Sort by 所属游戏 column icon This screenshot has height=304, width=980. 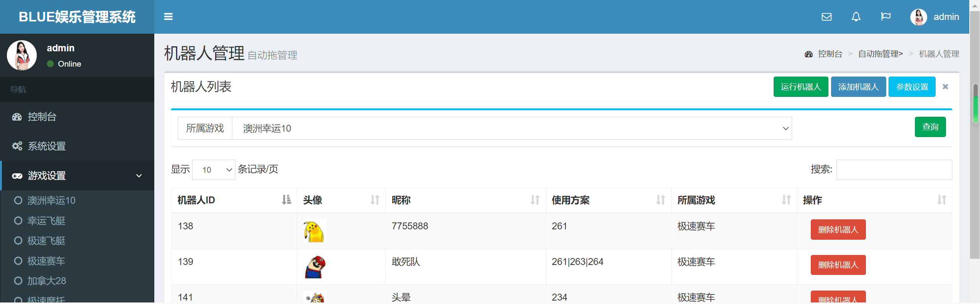click(x=786, y=200)
